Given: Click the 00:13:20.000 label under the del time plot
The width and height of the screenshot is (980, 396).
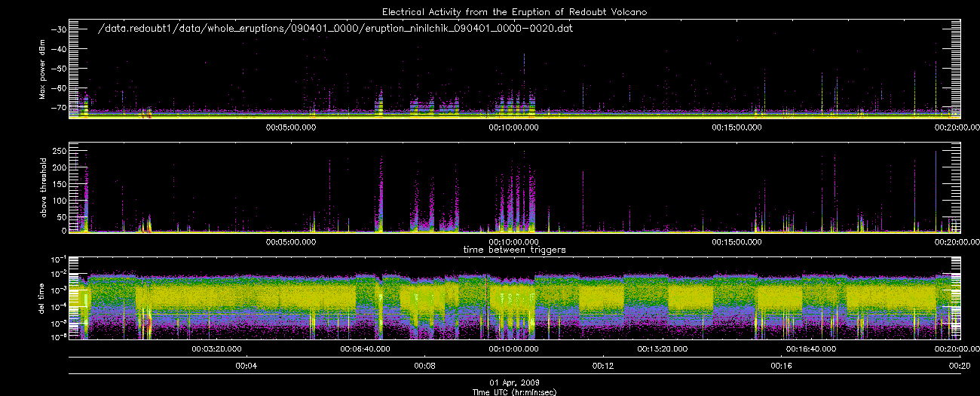Looking at the screenshot, I should point(662,349).
